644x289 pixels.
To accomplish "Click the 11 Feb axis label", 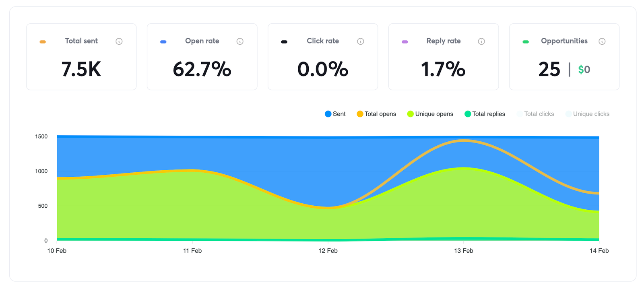I will [192, 251].
